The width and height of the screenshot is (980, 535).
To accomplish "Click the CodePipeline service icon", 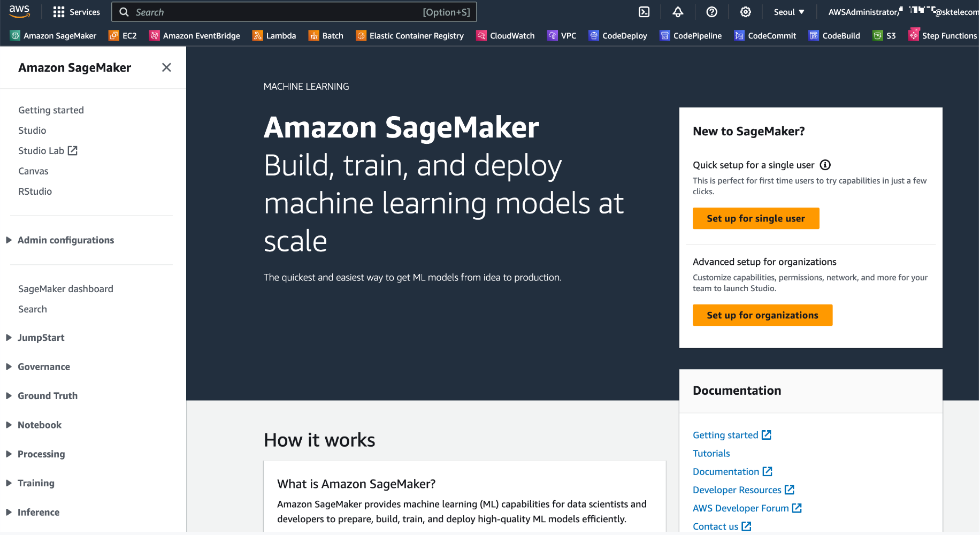I will 665,35.
